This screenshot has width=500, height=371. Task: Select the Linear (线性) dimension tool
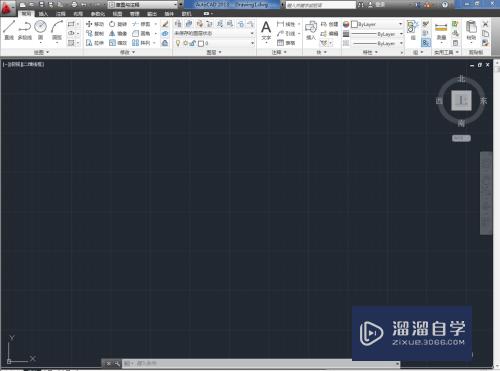click(286, 24)
